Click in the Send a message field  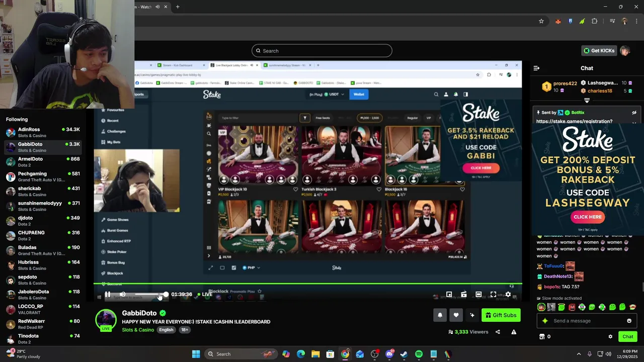[588, 321]
